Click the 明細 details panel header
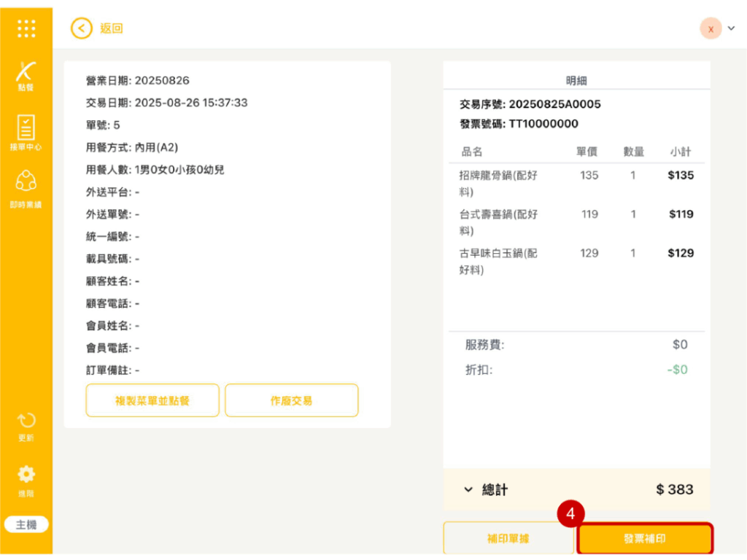Viewport: 747px width, 560px height. point(576,81)
